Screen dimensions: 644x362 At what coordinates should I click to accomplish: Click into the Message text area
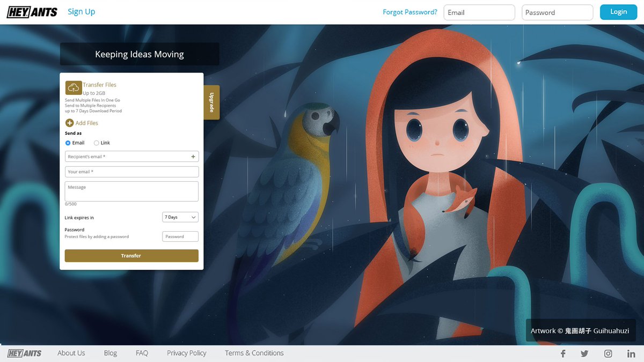131,191
